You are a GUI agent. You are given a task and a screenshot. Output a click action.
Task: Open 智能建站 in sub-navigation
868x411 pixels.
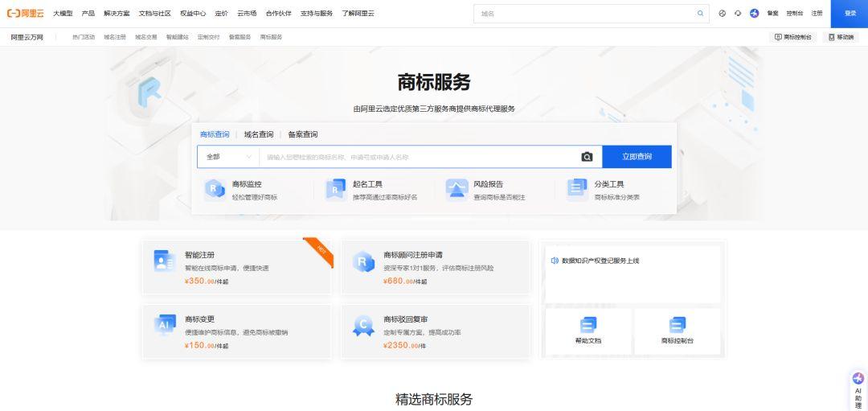click(x=177, y=37)
